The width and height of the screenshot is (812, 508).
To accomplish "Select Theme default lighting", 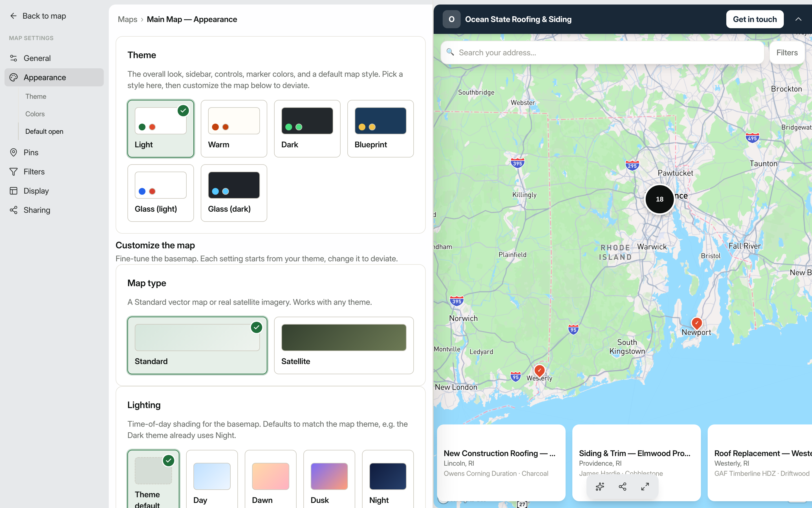I will click(153, 479).
